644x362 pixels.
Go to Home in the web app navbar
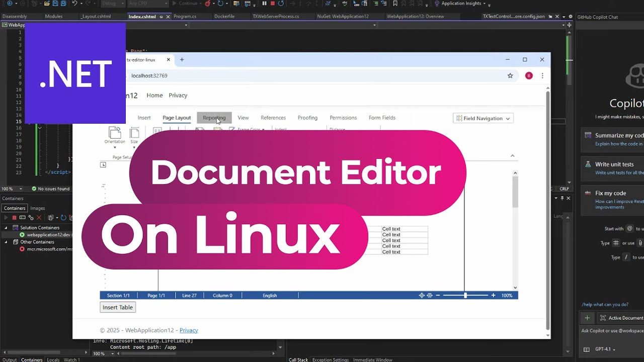[154, 95]
